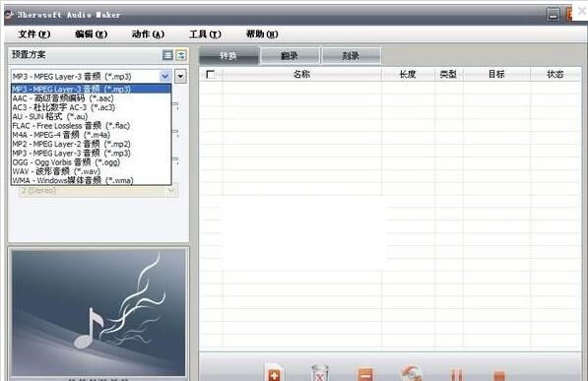Select highlighted MP3 - MPEG Layer-3 option
Viewport: 588px width, 381px height.
pos(92,89)
